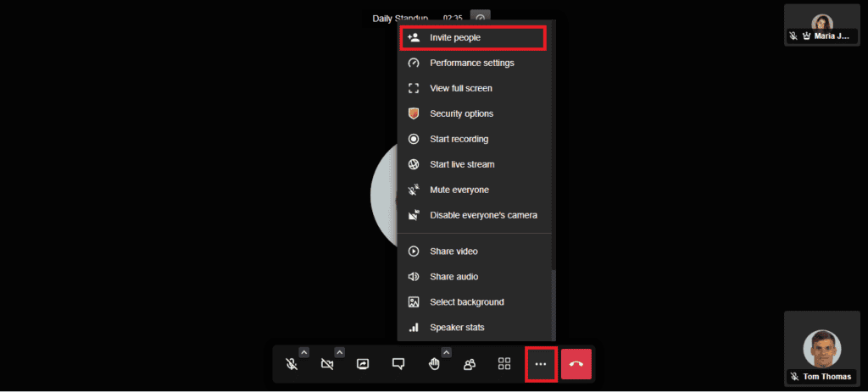
Task: Click the Security options shield icon
Action: pyautogui.click(x=414, y=113)
